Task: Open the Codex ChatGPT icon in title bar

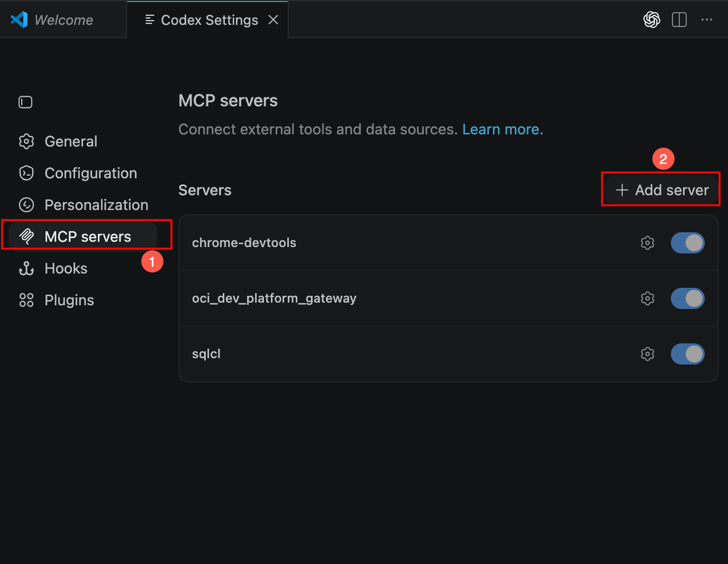Action: tap(652, 20)
